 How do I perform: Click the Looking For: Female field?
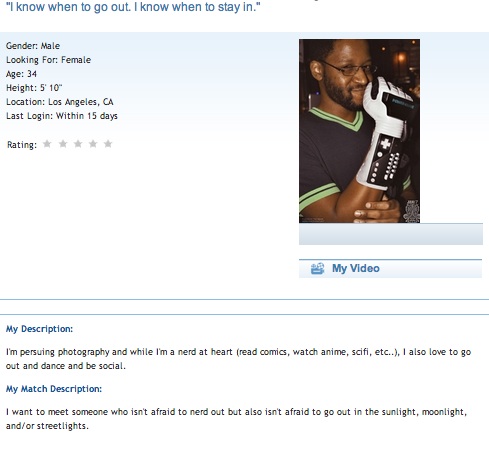coord(48,60)
